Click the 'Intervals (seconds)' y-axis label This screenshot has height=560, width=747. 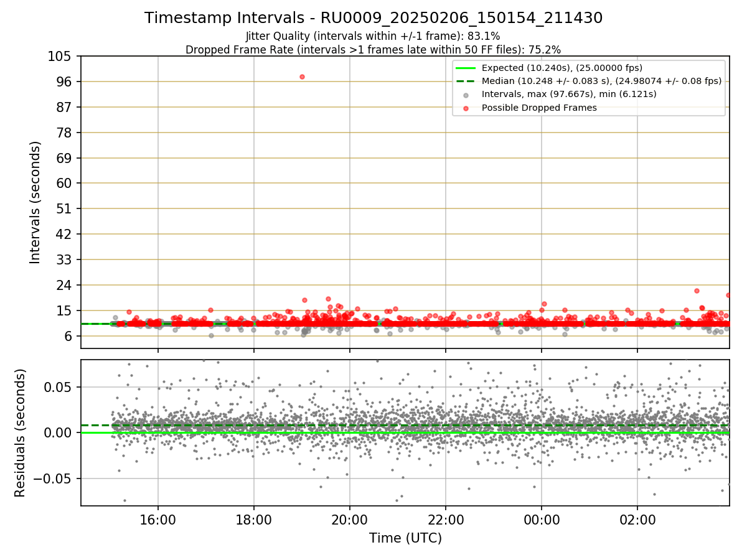pos(35,202)
